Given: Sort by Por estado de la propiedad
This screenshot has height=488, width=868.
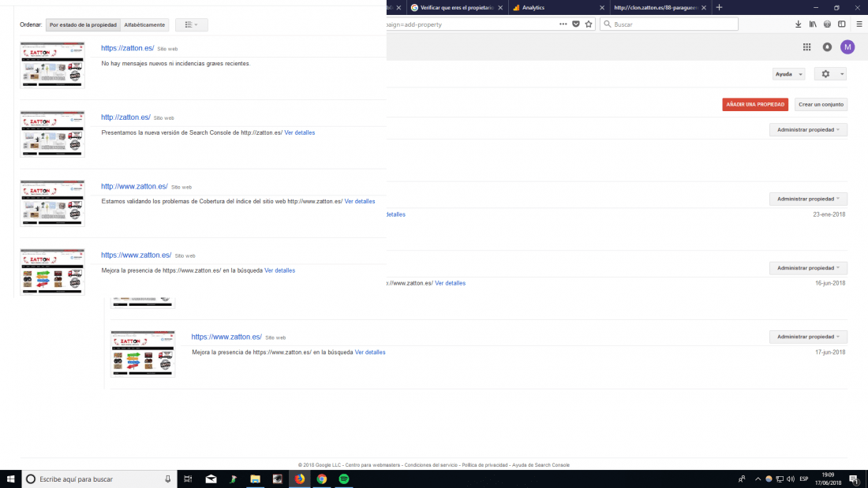Looking at the screenshot, I should [x=83, y=25].
